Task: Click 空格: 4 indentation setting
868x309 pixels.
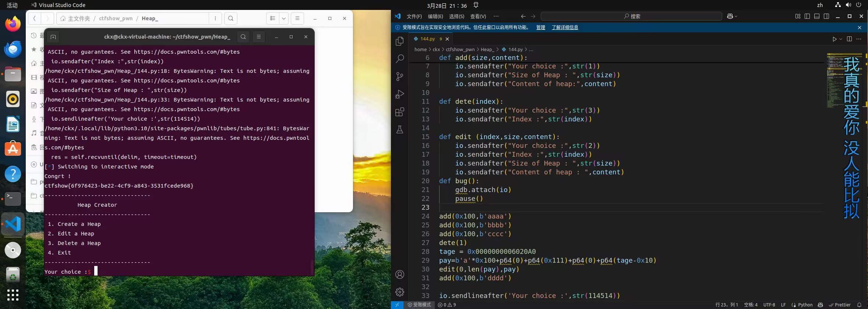Action: tap(751, 305)
